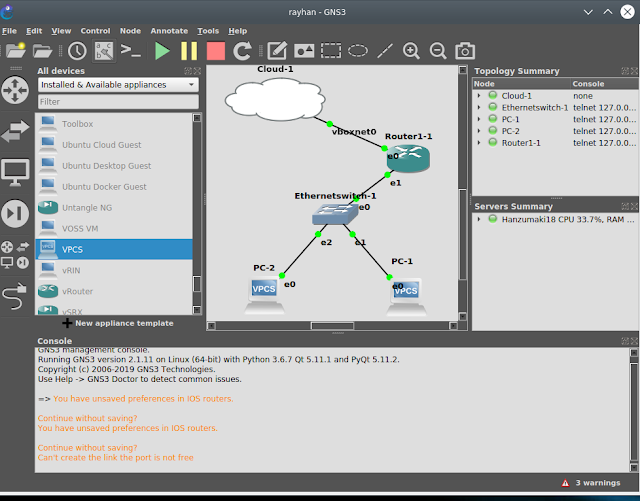Expand PC-2 in Topology Summary
The height and width of the screenshot is (501, 640).
[x=479, y=131]
